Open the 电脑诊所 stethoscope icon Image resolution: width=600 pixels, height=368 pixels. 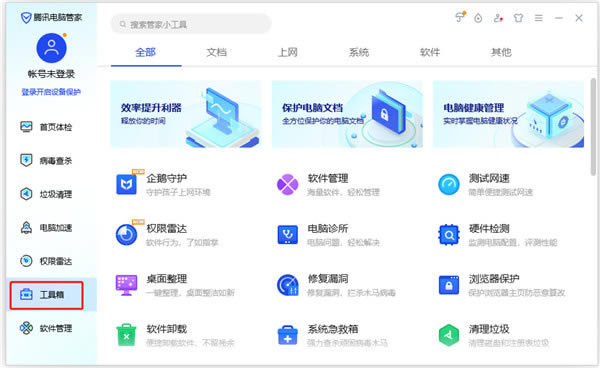(287, 234)
